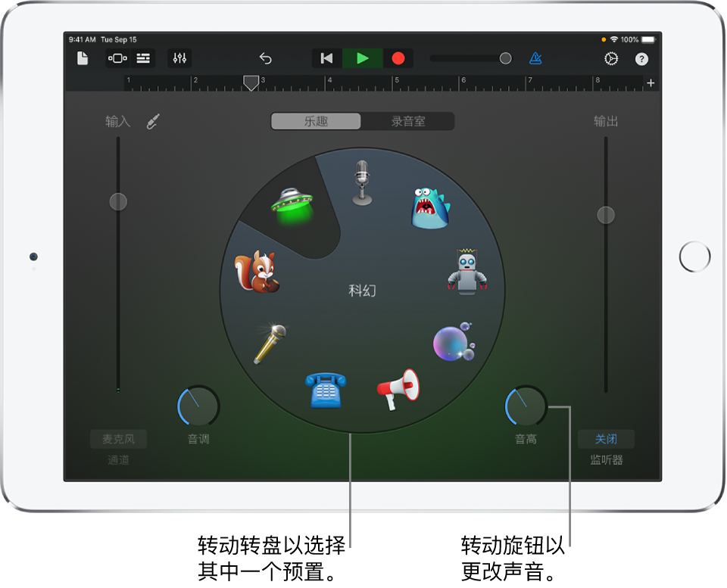Switch to the 录音室 tab
Screen dimensions: 727x588
pos(407,121)
